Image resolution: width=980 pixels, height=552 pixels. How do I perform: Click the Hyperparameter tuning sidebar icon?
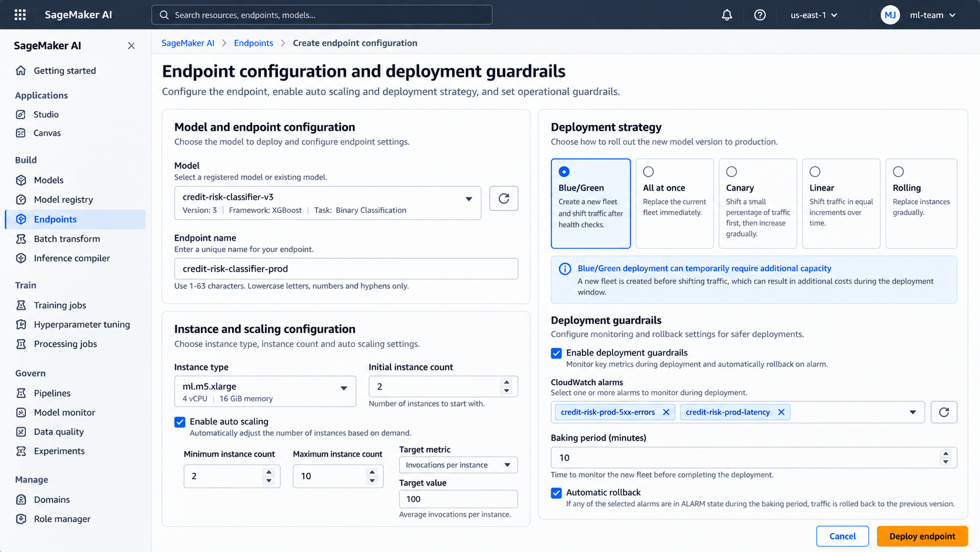pyautogui.click(x=21, y=324)
